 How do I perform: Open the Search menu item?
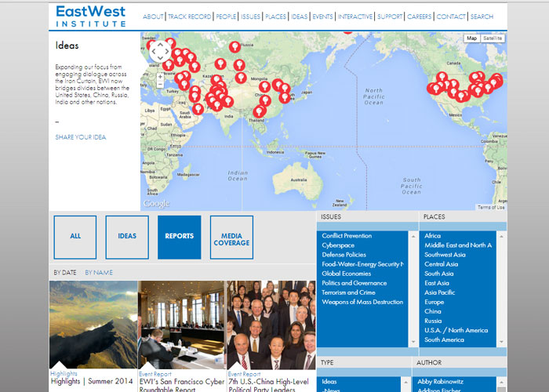[482, 16]
